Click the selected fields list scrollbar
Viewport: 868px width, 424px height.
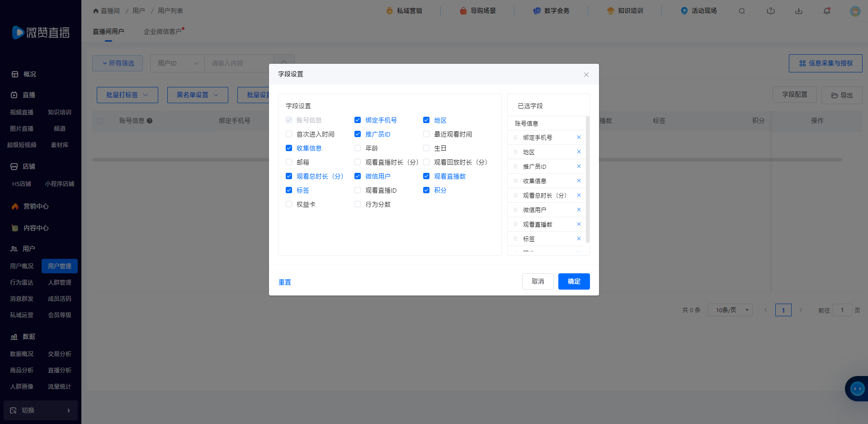tap(587, 180)
